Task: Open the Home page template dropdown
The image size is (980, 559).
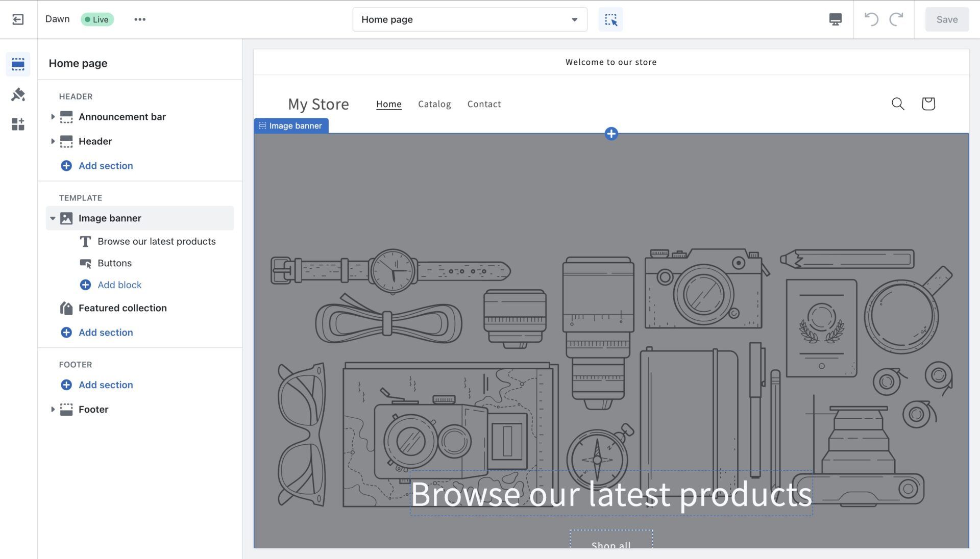Action: (x=470, y=19)
